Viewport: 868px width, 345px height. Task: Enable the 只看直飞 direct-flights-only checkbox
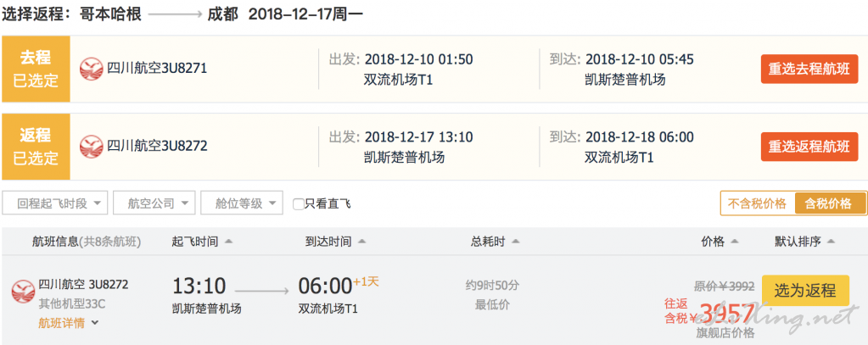pyautogui.click(x=299, y=204)
